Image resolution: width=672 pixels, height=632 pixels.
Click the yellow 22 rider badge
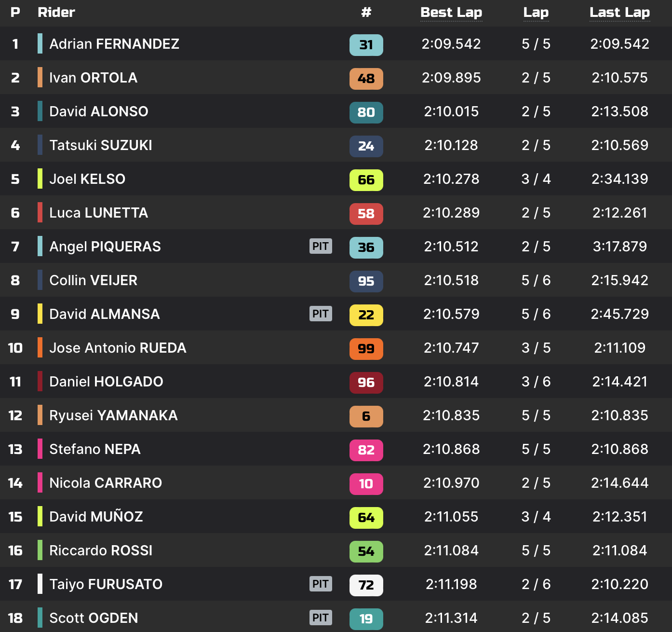pos(366,315)
